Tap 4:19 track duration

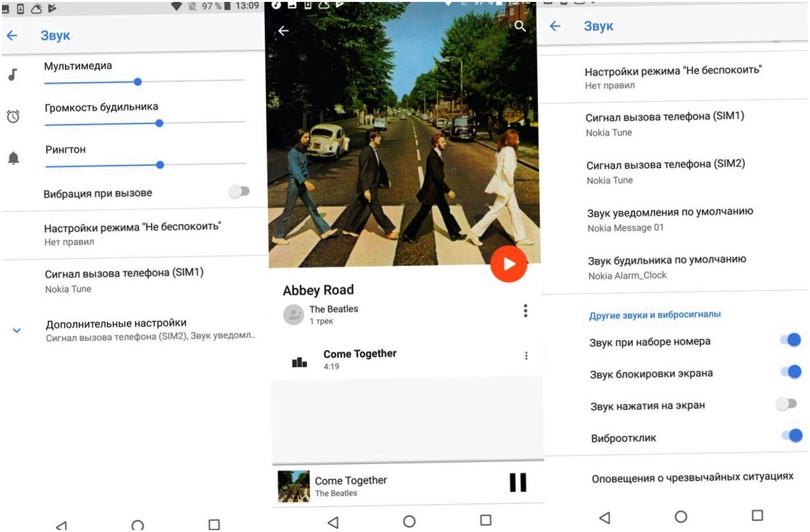pyautogui.click(x=331, y=367)
